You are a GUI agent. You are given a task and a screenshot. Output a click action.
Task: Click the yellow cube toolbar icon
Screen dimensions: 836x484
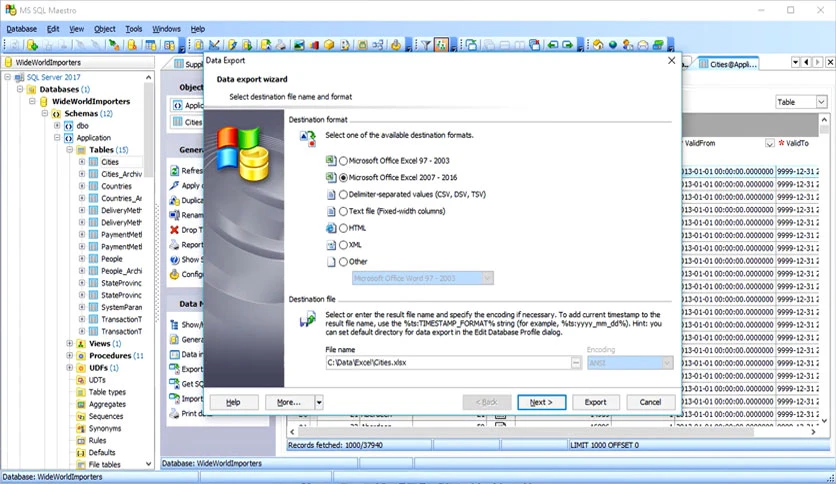[329, 45]
